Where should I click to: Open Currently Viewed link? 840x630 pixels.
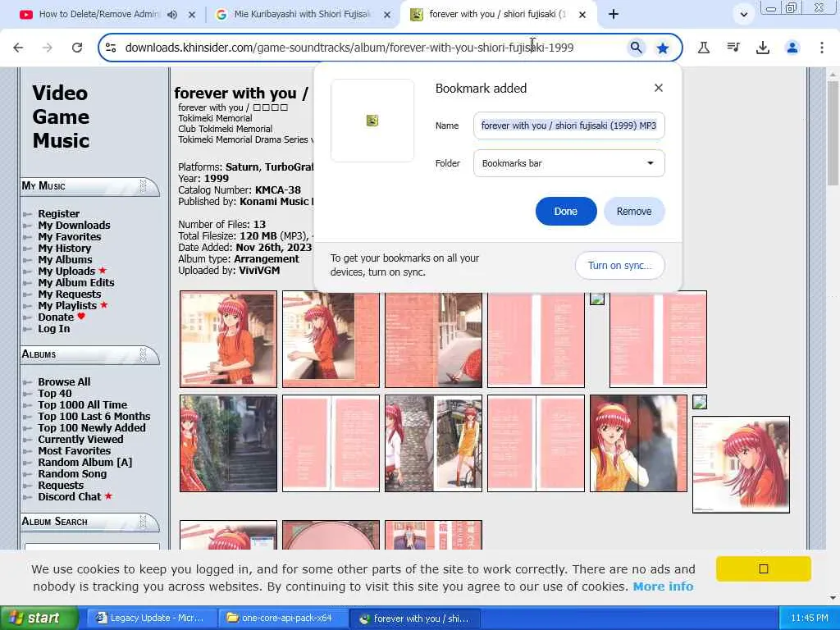click(x=80, y=440)
